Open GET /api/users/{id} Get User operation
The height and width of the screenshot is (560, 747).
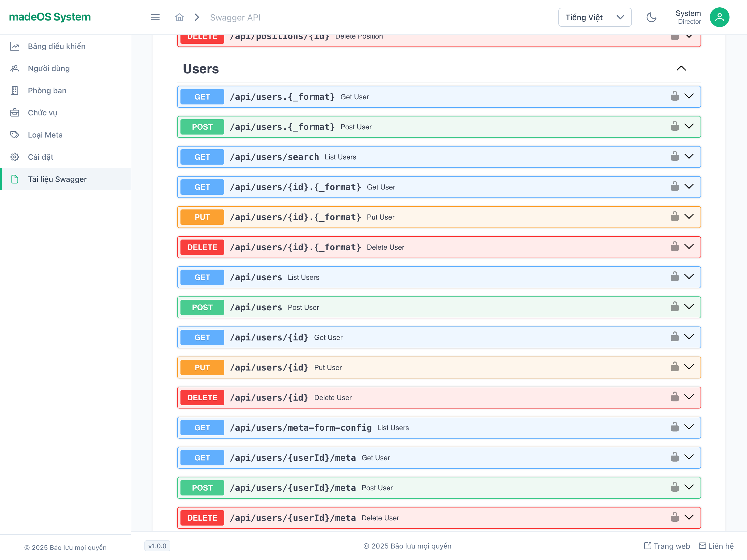[439, 337]
